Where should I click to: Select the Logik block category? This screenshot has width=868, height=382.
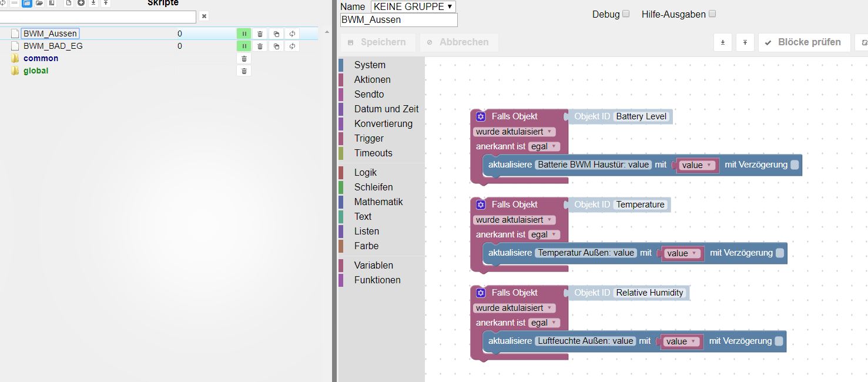coord(366,172)
